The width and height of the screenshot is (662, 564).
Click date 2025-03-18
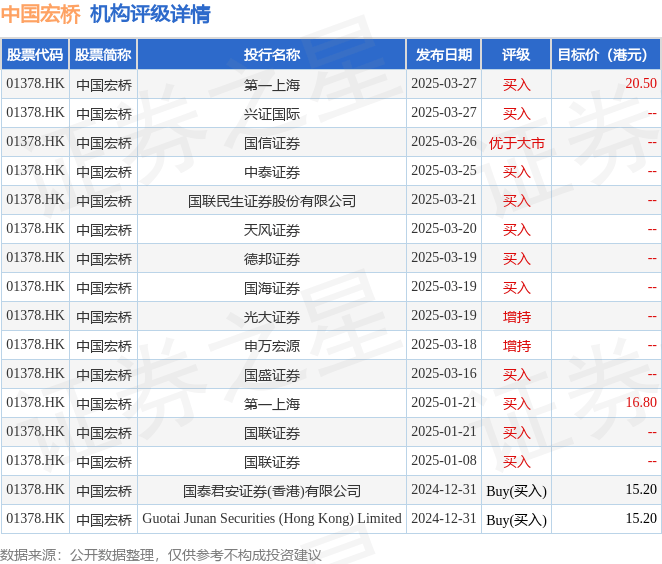tap(444, 344)
